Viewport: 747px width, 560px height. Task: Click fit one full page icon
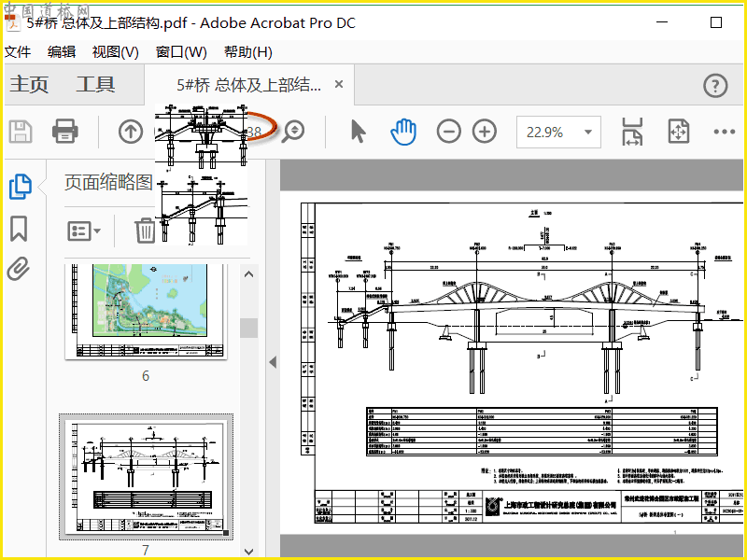click(x=679, y=132)
